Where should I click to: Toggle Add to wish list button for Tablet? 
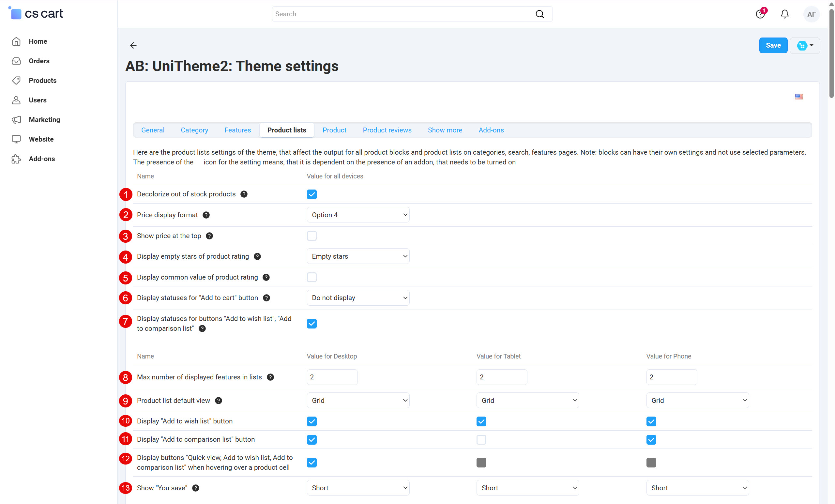coord(481,421)
